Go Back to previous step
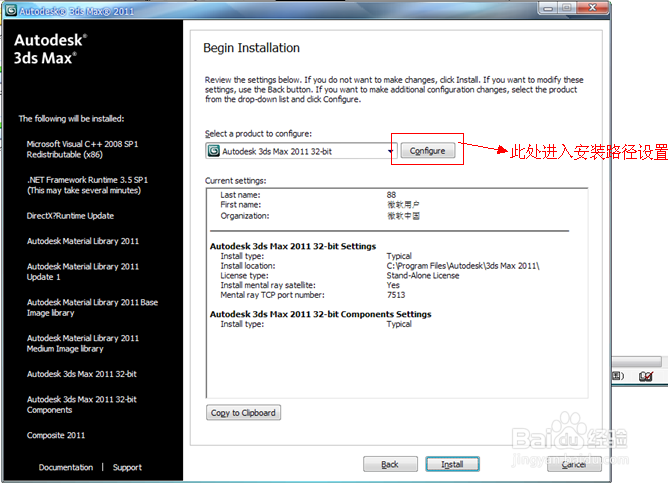 click(390, 464)
